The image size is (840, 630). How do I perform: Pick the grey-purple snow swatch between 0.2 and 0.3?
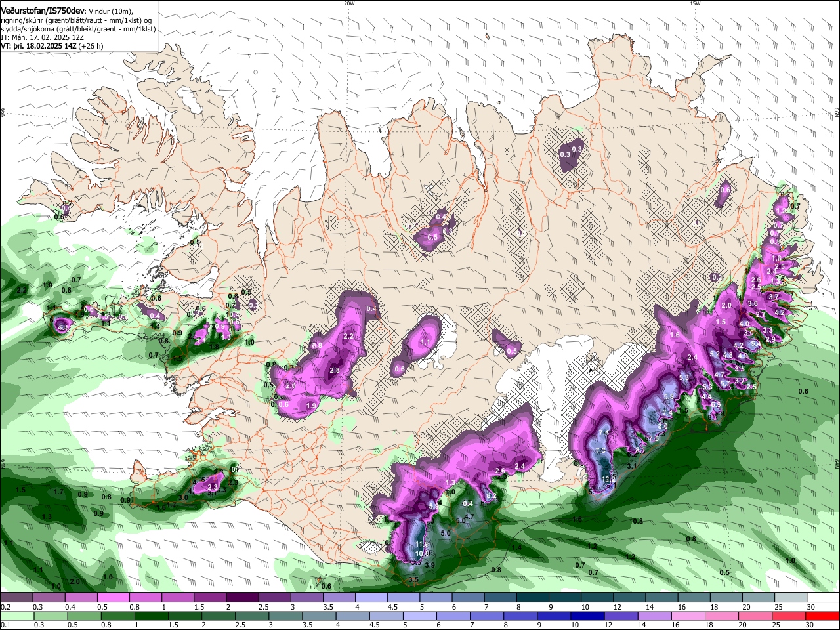pyautogui.click(x=16, y=598)
